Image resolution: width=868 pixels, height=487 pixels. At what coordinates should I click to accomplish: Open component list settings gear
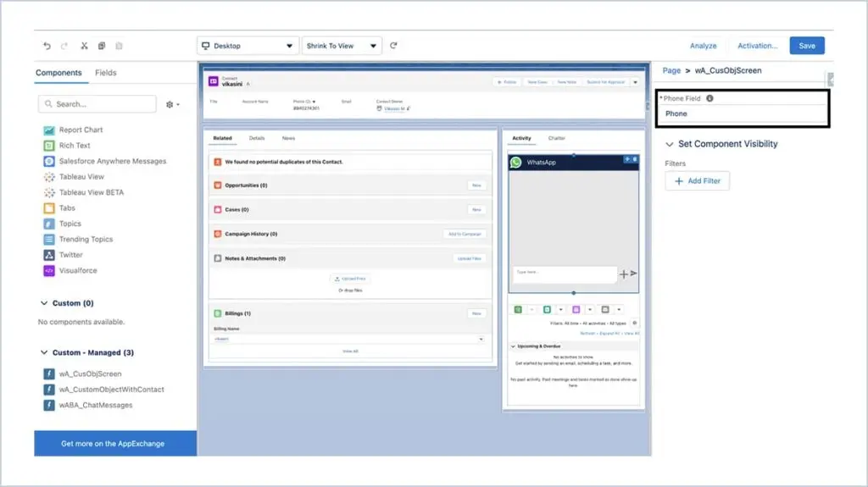[170, 104]
